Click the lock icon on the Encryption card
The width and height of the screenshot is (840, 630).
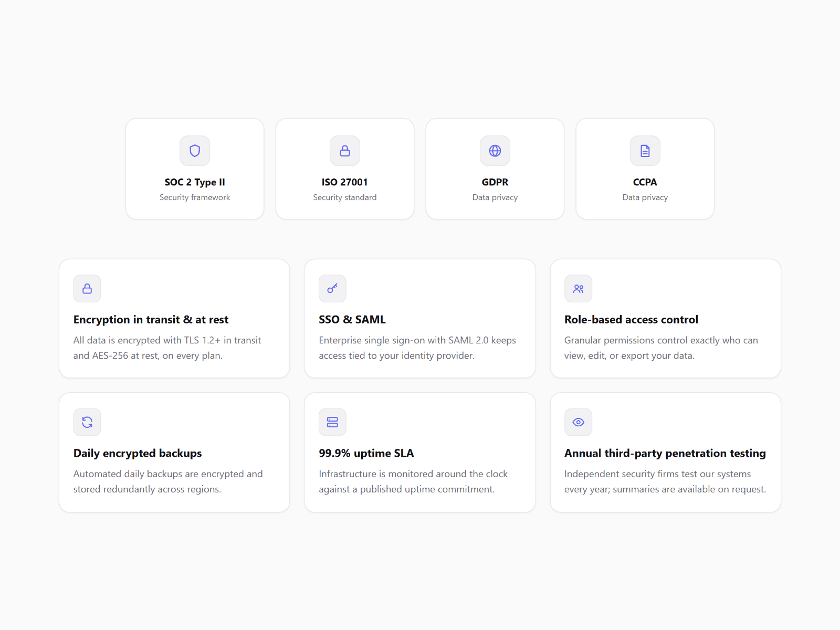click(x=87, y=288)
